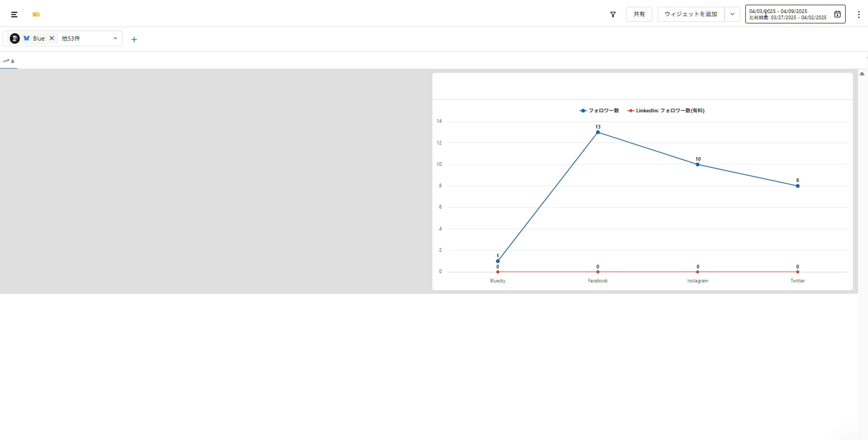The width and height of the screenshot is (868, 440).
Task: Click the calendar icon in date range
Action: (837, 15)
